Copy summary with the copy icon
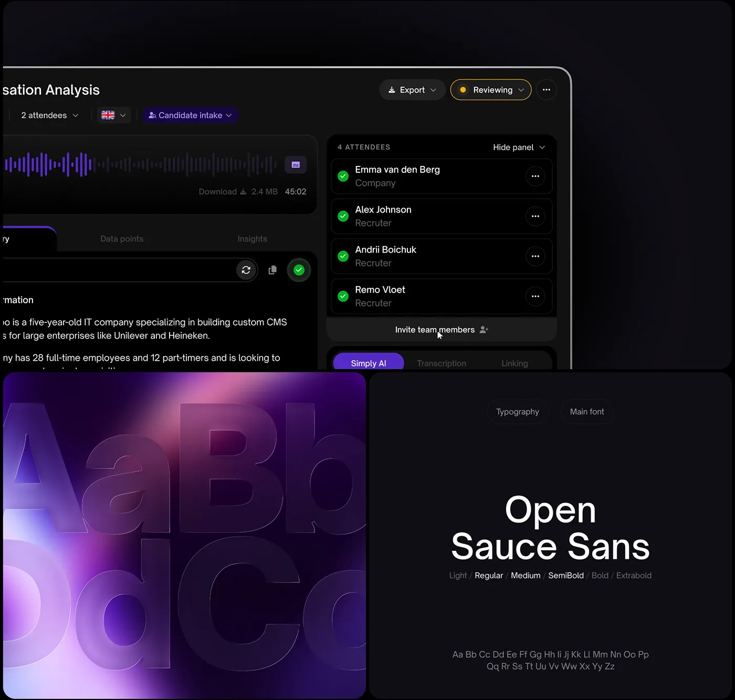 (x=272, y=270)
